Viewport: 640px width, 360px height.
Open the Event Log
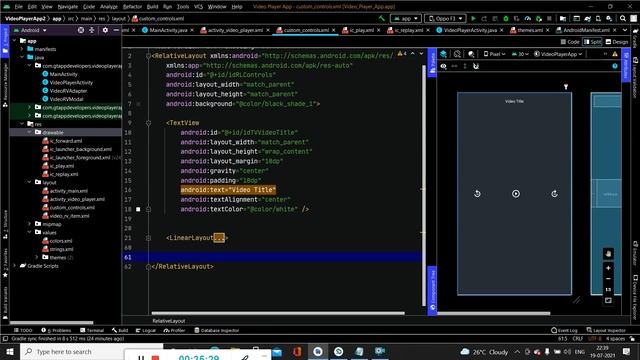564,330
